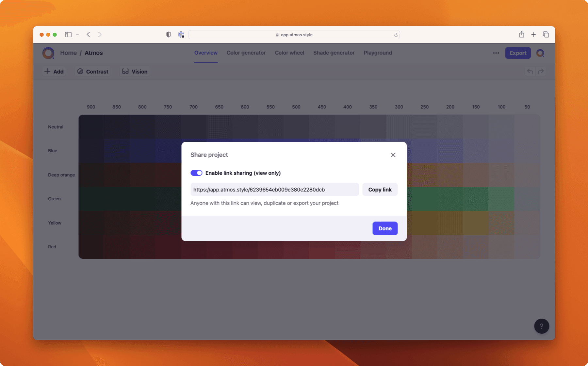Open the more options menu next to Export
Viewport: 588px width, 366px height.
coord(496,53)
